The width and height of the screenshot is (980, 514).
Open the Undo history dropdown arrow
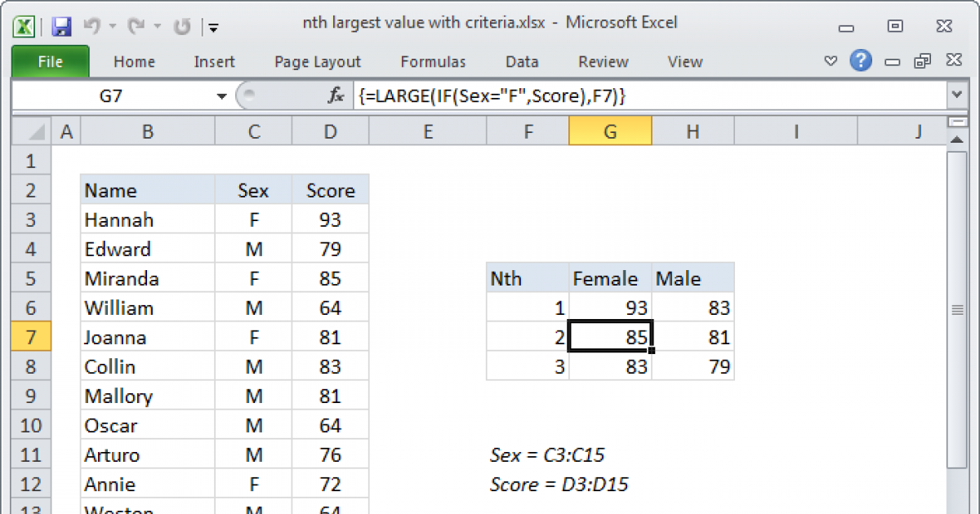pyautogui.click(x=111, y=28)
